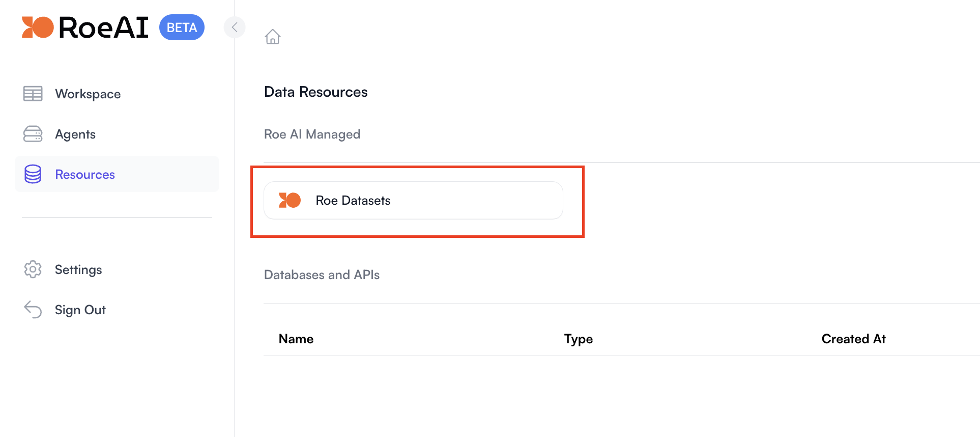Click the Agents server icon

[x=33, y=134]
